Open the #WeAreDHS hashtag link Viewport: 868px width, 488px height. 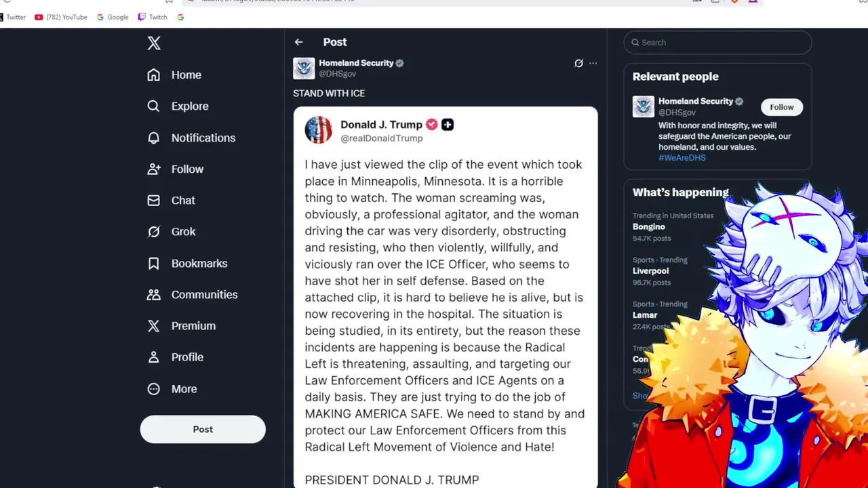click(682, 157)
